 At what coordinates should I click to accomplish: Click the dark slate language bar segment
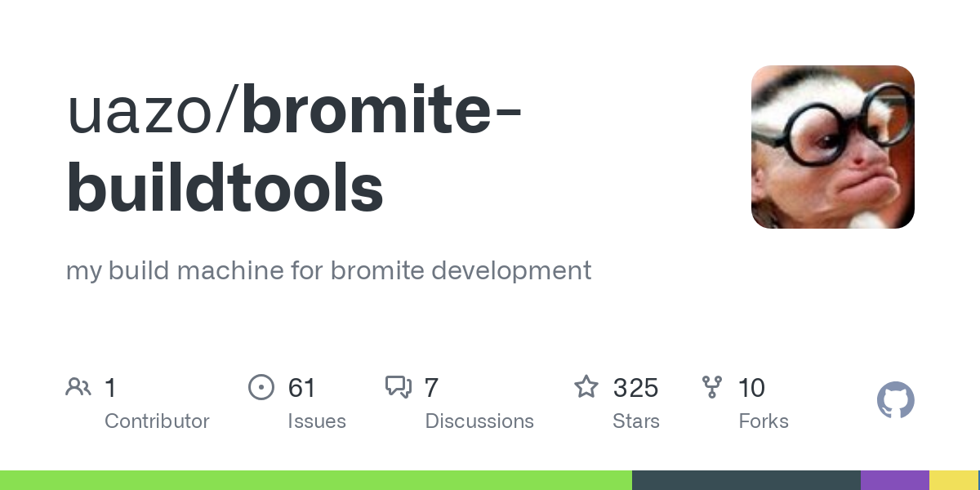point(746,480)
